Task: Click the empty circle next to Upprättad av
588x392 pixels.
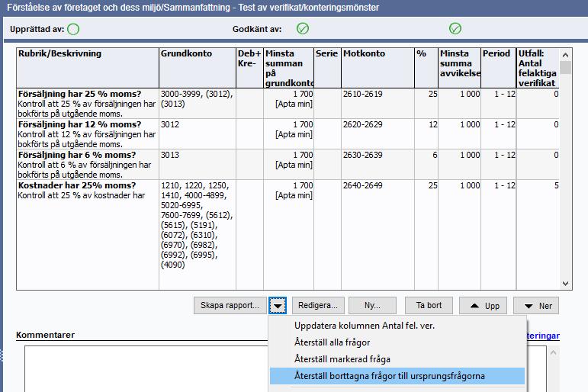Action: tap(73, 29)
